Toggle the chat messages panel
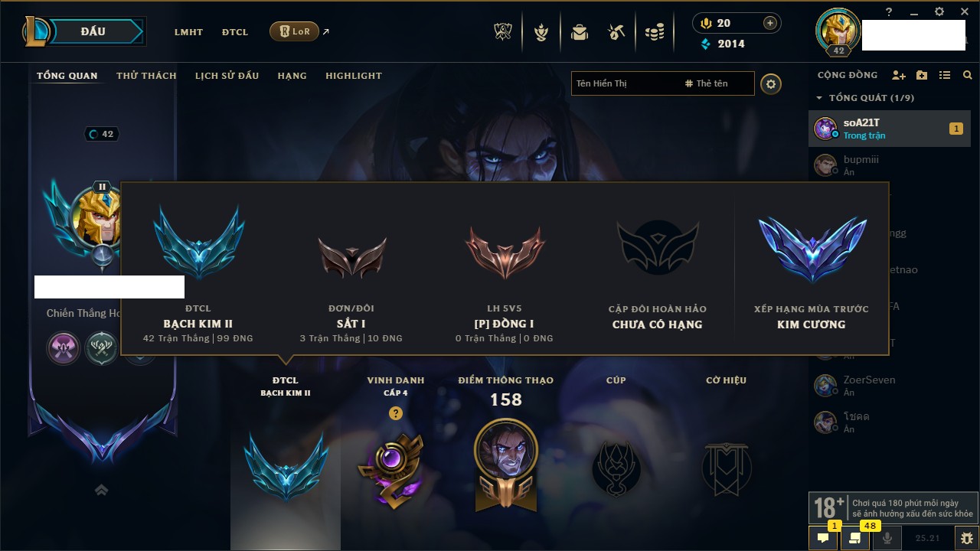Screen dimensions: 980x551 (823, 538)
